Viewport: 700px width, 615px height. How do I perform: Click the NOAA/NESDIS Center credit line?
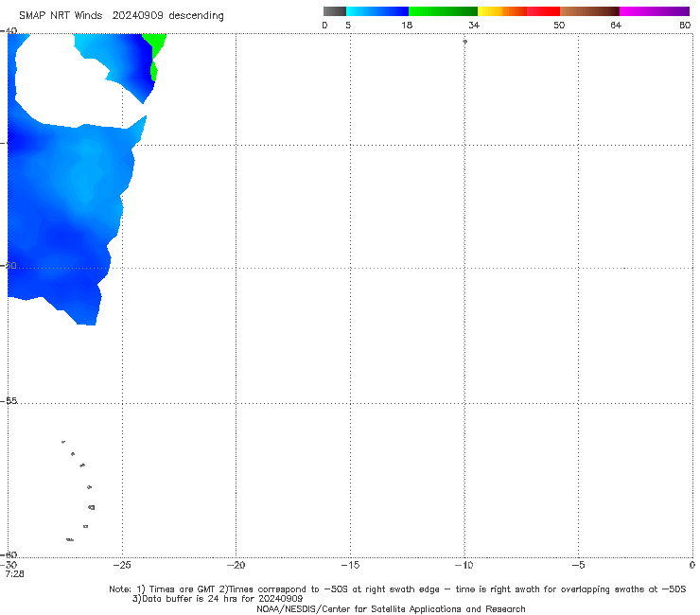pyautogui.click(x=391, y=609)
